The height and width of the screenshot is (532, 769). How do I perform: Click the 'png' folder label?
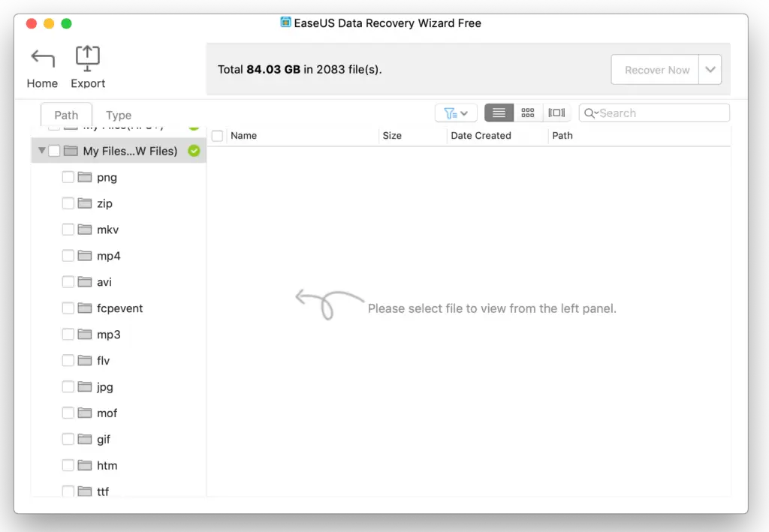tap(107, 178)
